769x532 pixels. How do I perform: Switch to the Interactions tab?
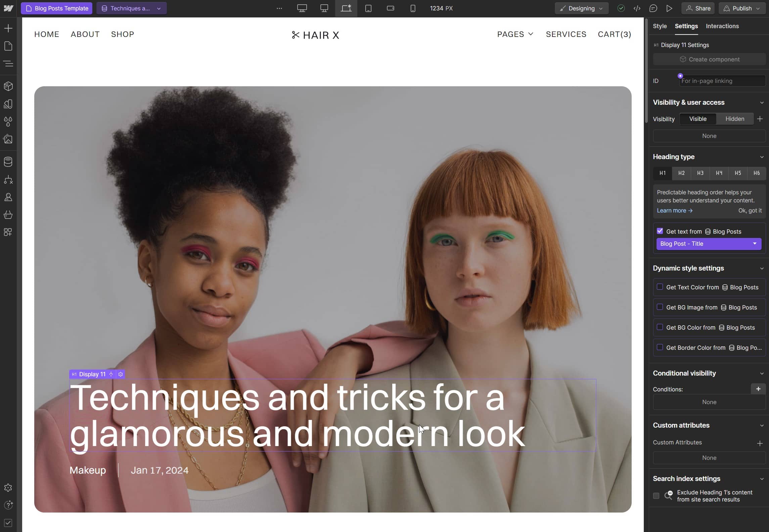pyautogui.click(x=722, y=26)
